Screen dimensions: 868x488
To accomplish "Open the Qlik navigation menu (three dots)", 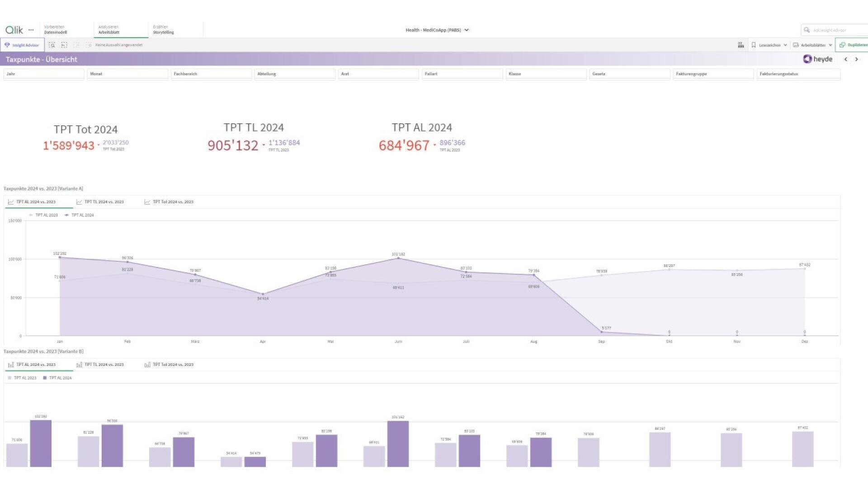I will (x=31, y=30).
